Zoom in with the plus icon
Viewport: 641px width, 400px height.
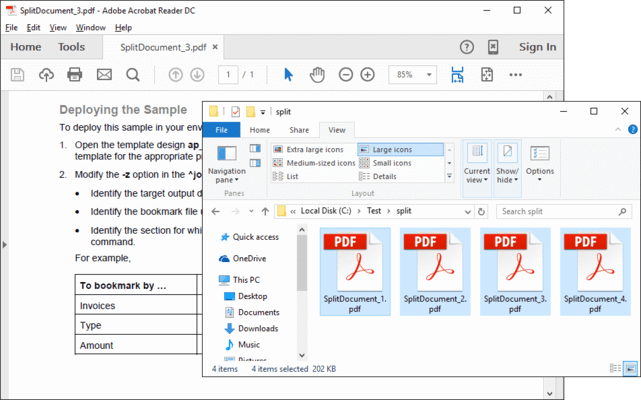coord(368,75)
